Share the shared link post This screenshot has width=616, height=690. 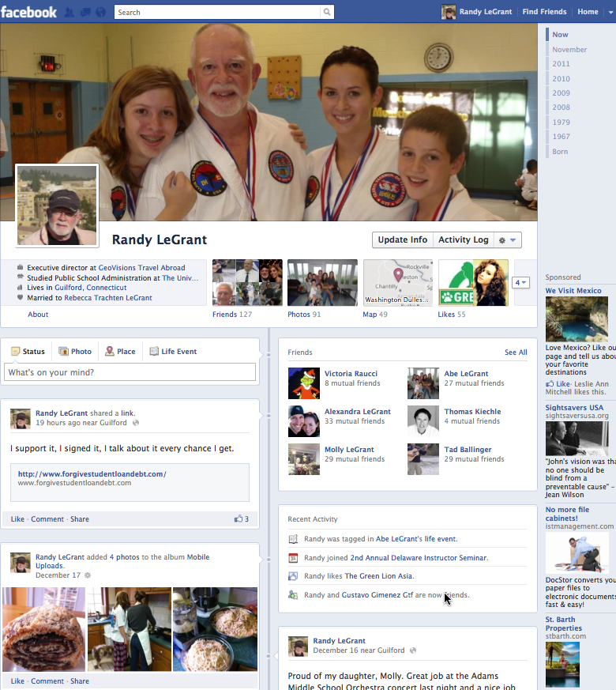(80, 518)
